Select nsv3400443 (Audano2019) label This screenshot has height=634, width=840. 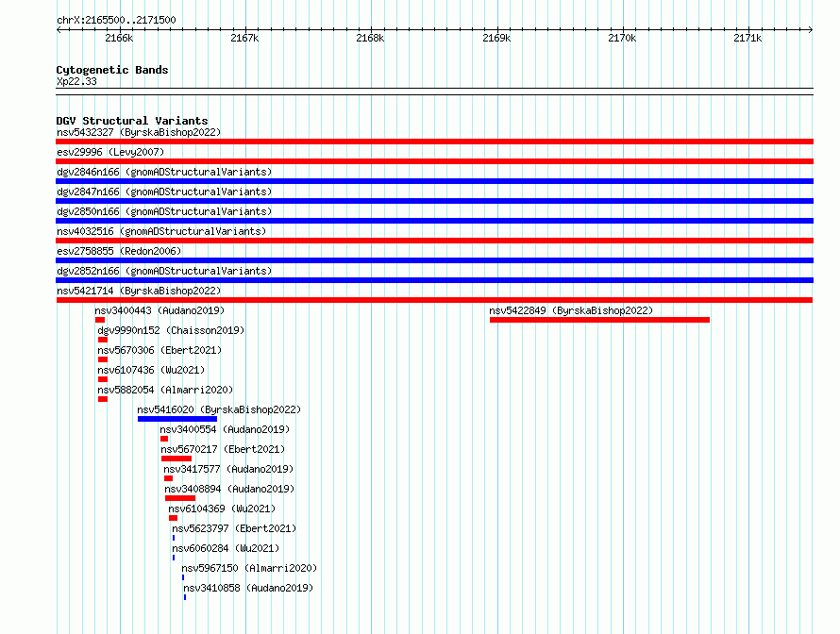pos(160,310)
